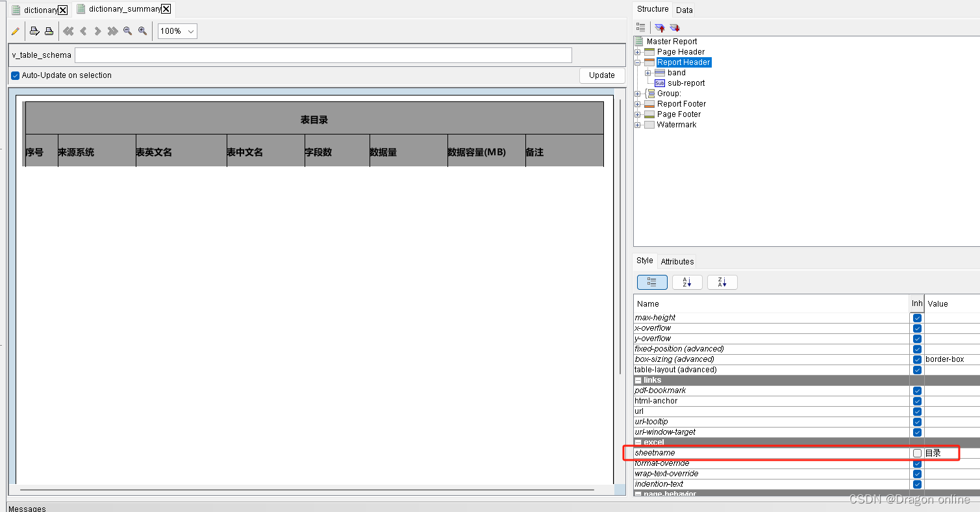Image resolution: width=980 pixels, height=512 pixels.
Task: Click the Inh column header
Action: click(x=917, y=303)
